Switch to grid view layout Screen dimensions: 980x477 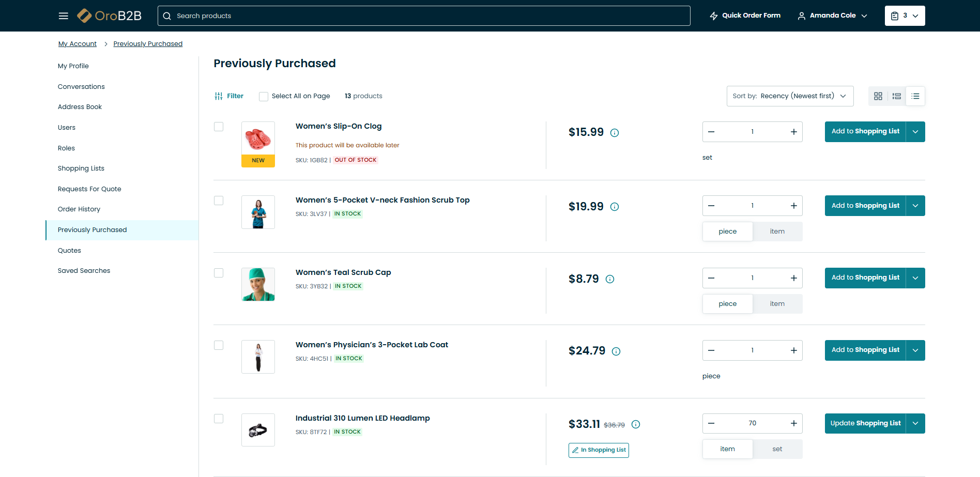878,96
